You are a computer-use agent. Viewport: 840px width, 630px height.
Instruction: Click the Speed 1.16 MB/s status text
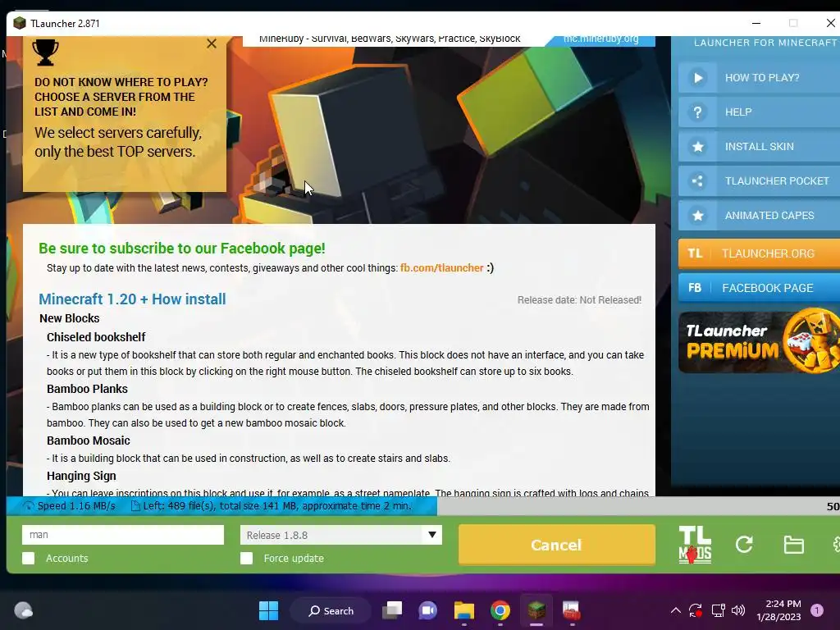[76, 505]
